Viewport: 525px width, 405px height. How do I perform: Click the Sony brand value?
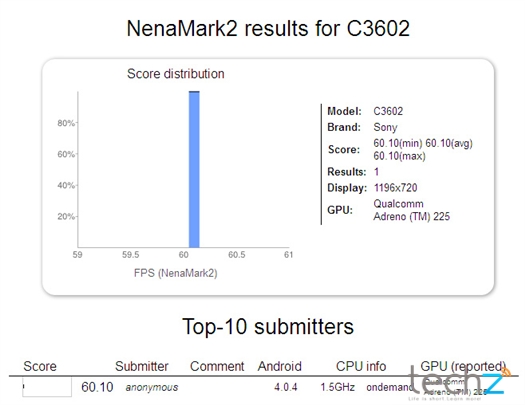click(x=385, y=127)
